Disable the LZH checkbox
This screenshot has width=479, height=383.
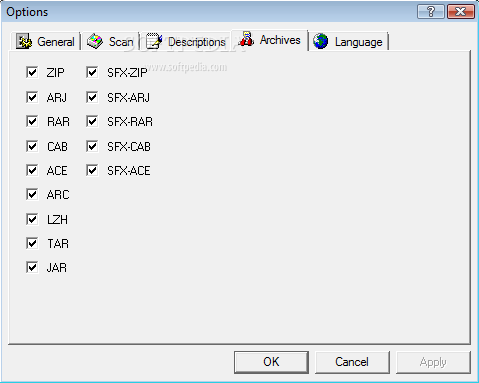(32, 219)
